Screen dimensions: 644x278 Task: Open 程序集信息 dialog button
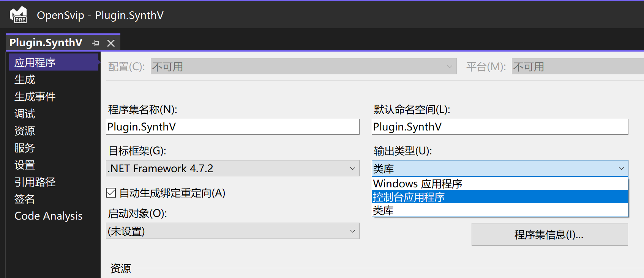click(x=549, y=234)
